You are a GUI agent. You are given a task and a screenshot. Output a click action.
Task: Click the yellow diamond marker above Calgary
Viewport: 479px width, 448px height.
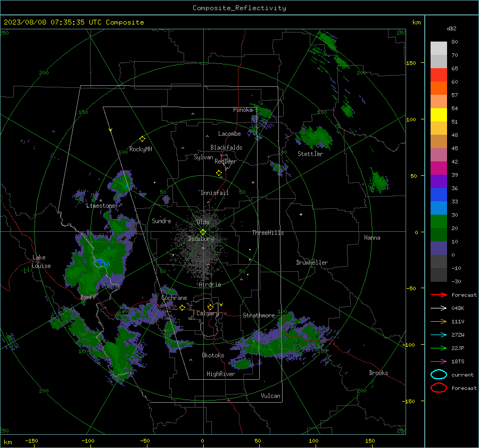click(x=210, y=307)
